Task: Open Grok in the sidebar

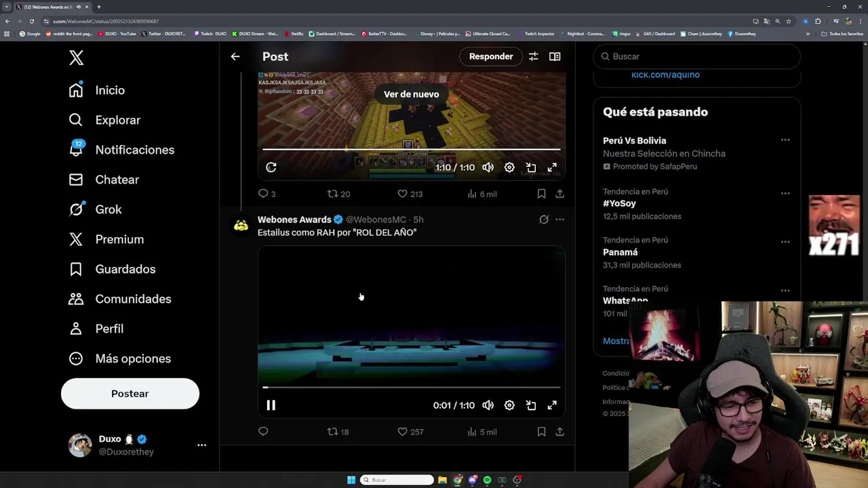Action: pos(96,209)
